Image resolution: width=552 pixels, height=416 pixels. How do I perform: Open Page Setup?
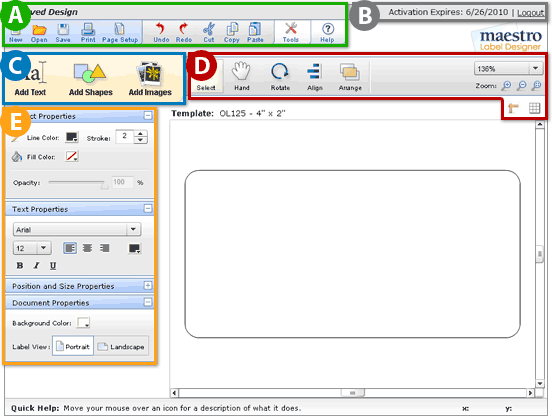pyautogui.click(x=120, y=33)
